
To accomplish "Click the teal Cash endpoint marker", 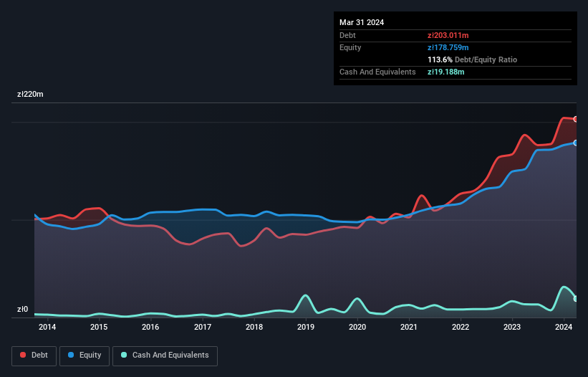I will 576,299.
